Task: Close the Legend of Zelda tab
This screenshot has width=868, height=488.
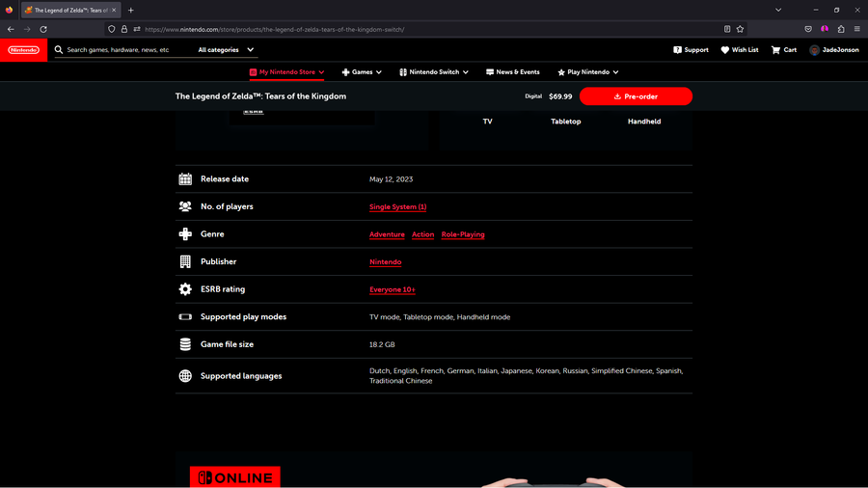Action: (114, 10)
